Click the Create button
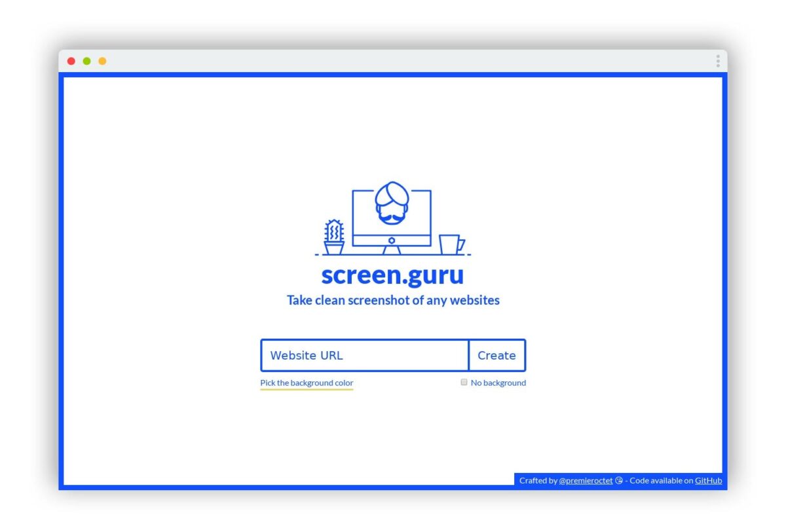 [x=497, y=355]
